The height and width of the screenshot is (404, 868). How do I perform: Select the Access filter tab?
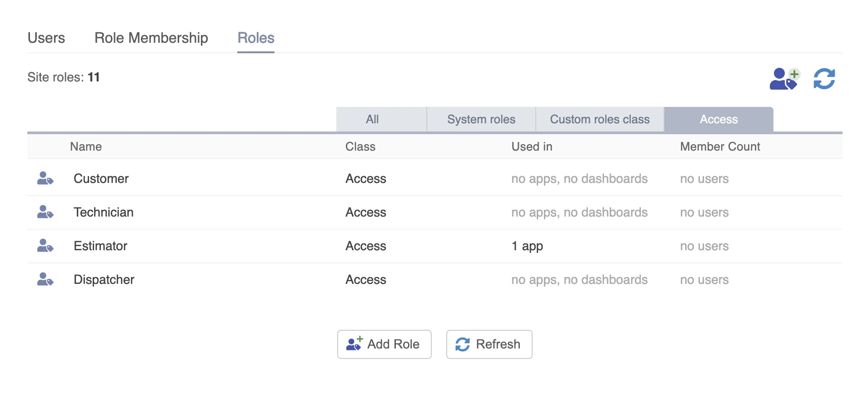tap(718, 119)
